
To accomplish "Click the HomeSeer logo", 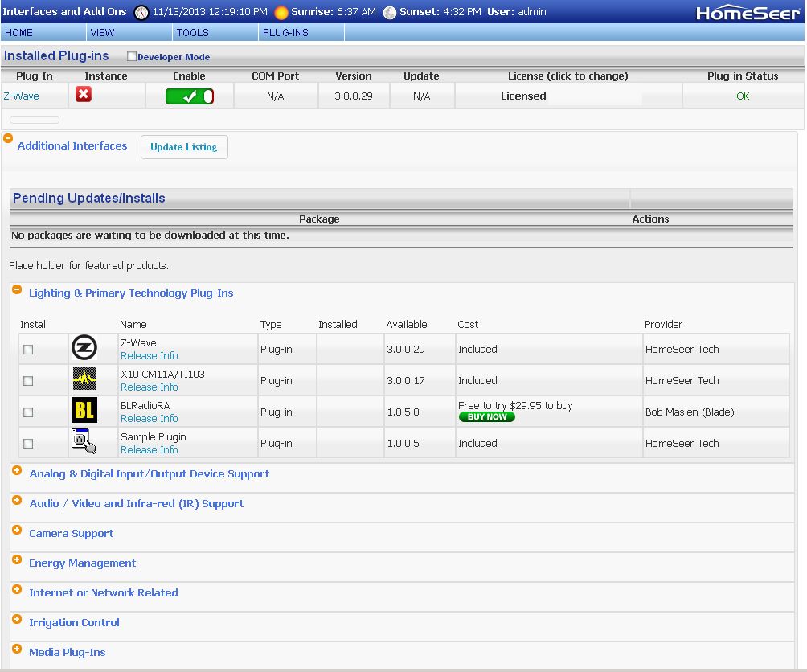I will [x=748, y=13].
